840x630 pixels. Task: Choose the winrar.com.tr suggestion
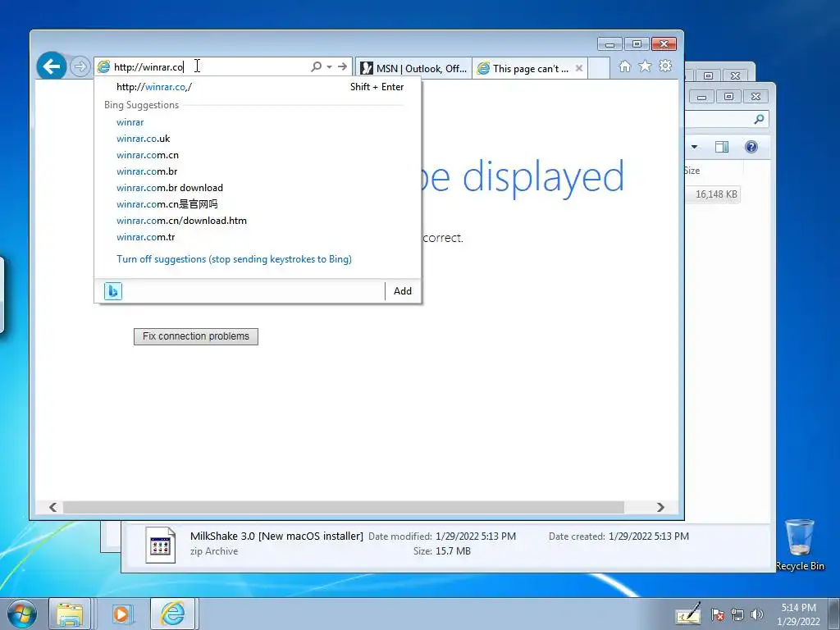pos(146,237)
